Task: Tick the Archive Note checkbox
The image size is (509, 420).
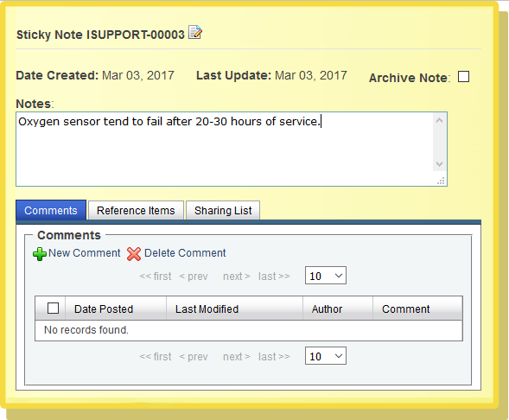Action: click(x=463, y=77)
